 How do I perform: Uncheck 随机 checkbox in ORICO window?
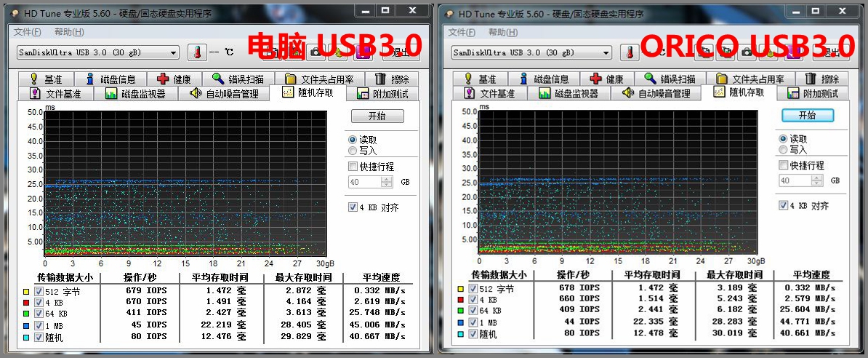(x=473, y=333)
